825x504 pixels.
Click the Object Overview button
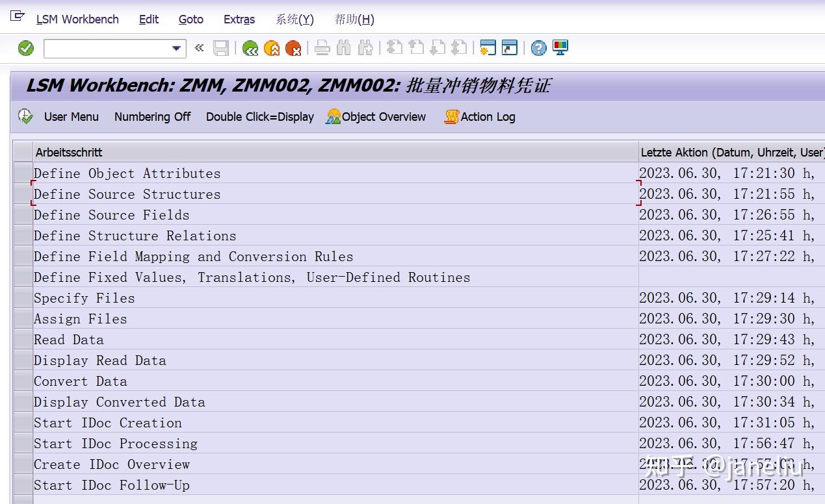376,117
